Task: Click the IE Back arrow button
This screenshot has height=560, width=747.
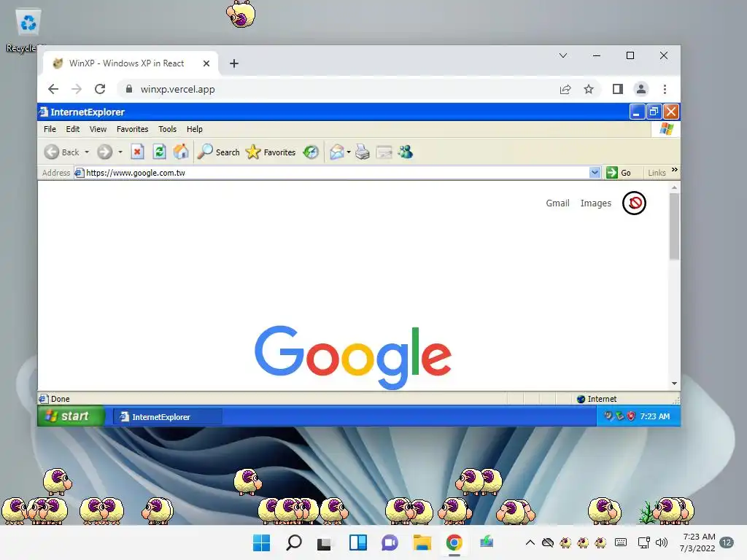Action: tap(52, 152)
